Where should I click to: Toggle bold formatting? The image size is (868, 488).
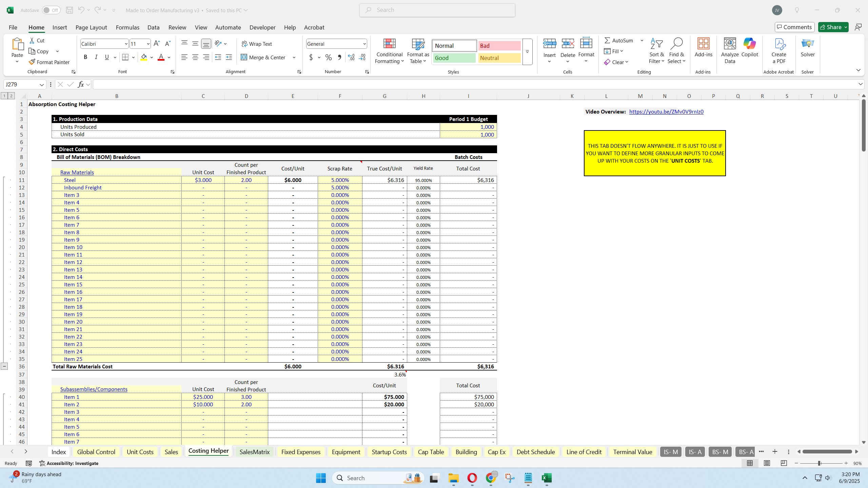tap(85, 57)
